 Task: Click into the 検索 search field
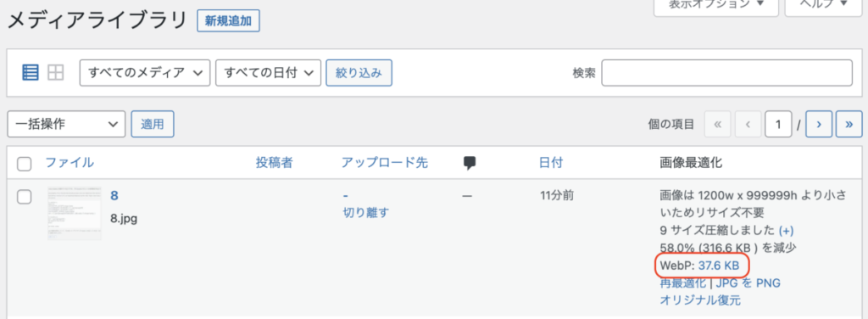[726, 73]
